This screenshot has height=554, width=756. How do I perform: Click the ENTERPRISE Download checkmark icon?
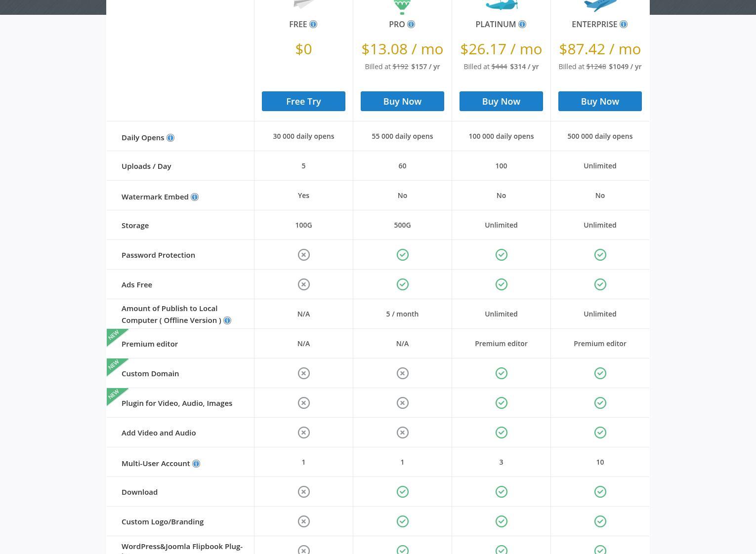tap(600, 492)
